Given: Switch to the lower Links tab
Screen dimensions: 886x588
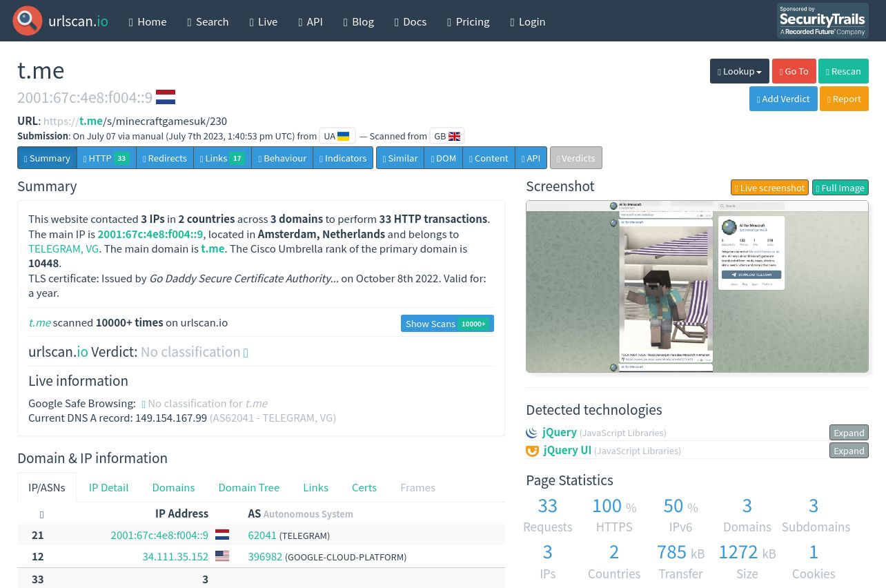Looking at the screenshot, I should [x=315, y=487].
